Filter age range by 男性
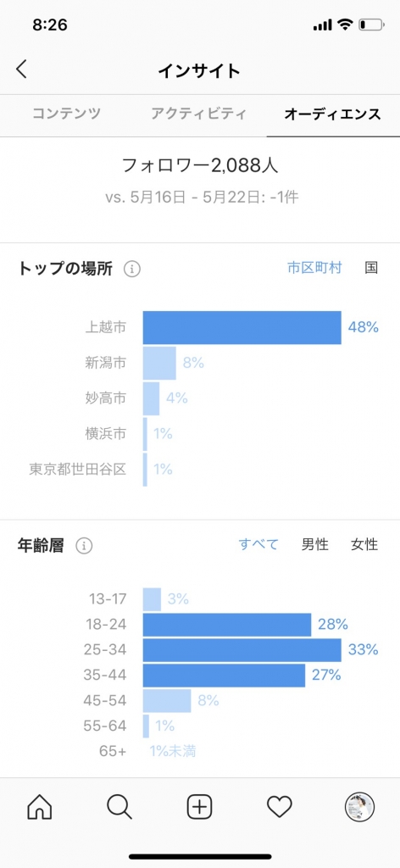Image resolution: width=400 pixels, height=868 pixels. 314,544
